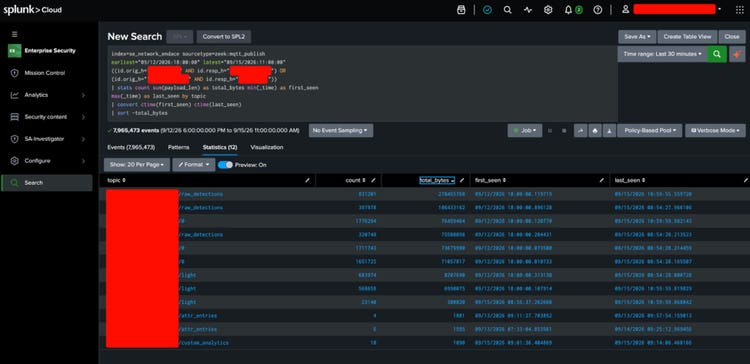Viewport: 750px width, 364px height.
Task: Open the Verbose Mode dropdown
Action: [715, 131]
